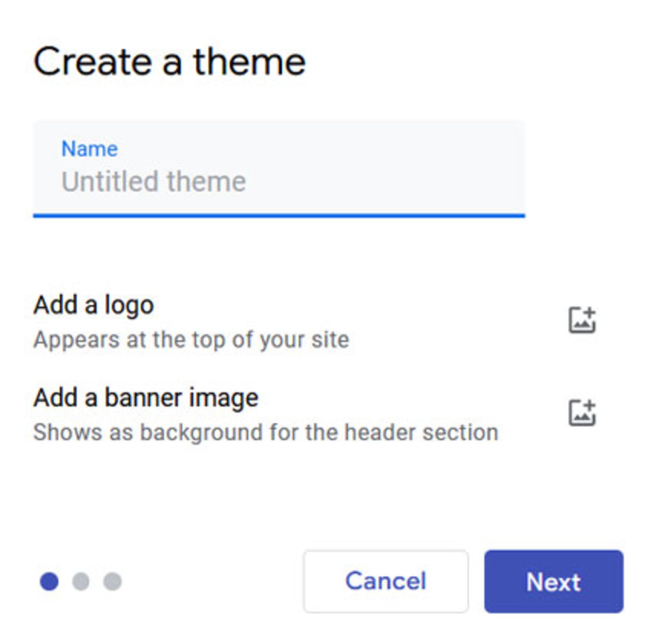Click 'Shows as background for the header section'
The width and height of the screenshot is (656, 644).
pyautogui.click(x=266, y=432)
